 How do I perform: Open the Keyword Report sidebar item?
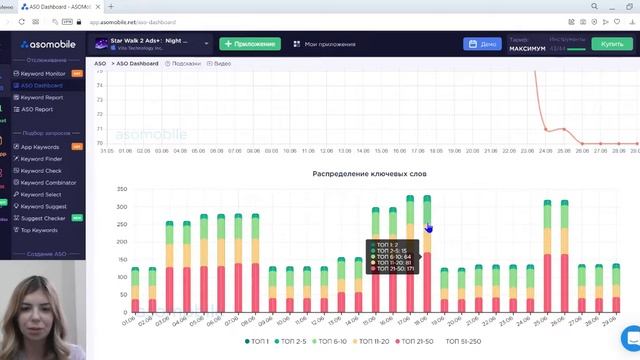tap(42, 98)
